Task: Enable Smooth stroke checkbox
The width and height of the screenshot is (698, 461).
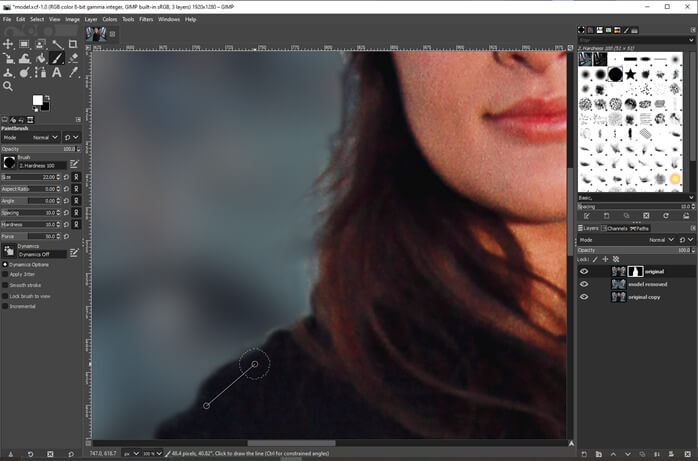Action: (5, 285)
